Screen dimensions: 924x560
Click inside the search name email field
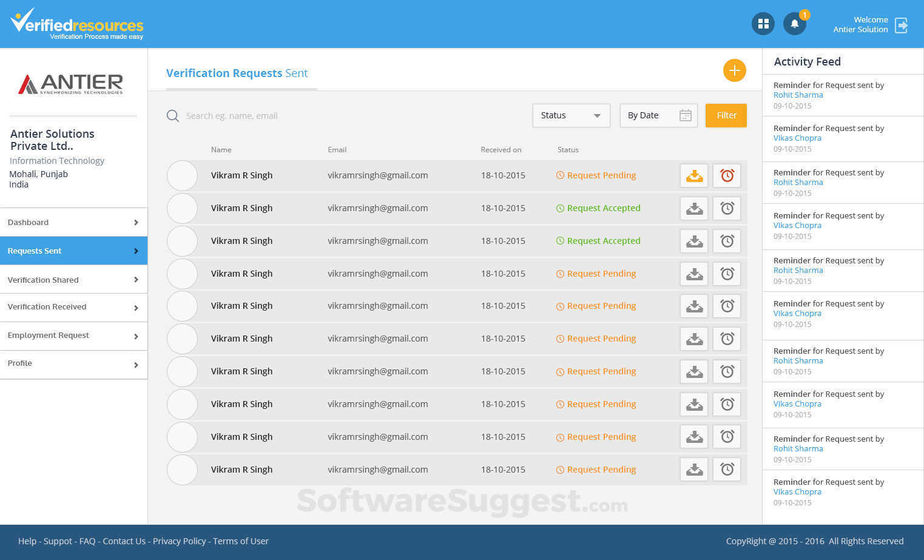243,115
